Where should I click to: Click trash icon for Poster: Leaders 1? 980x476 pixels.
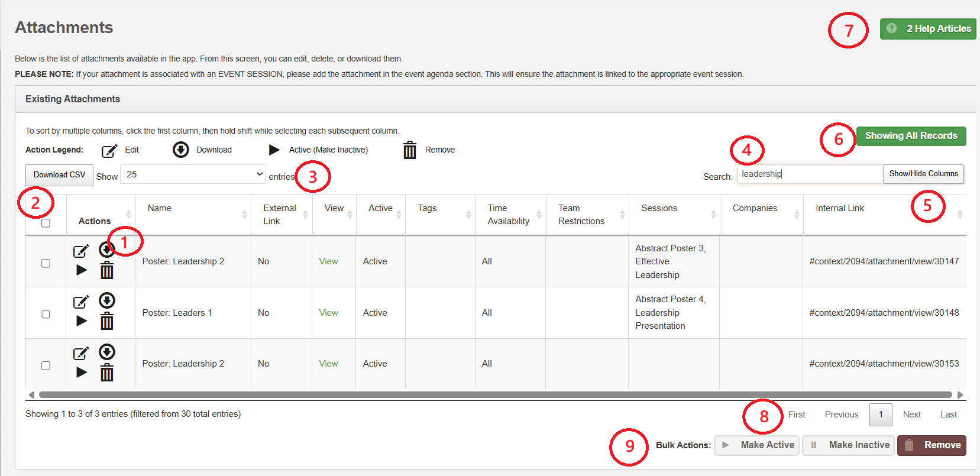(106, 322)
